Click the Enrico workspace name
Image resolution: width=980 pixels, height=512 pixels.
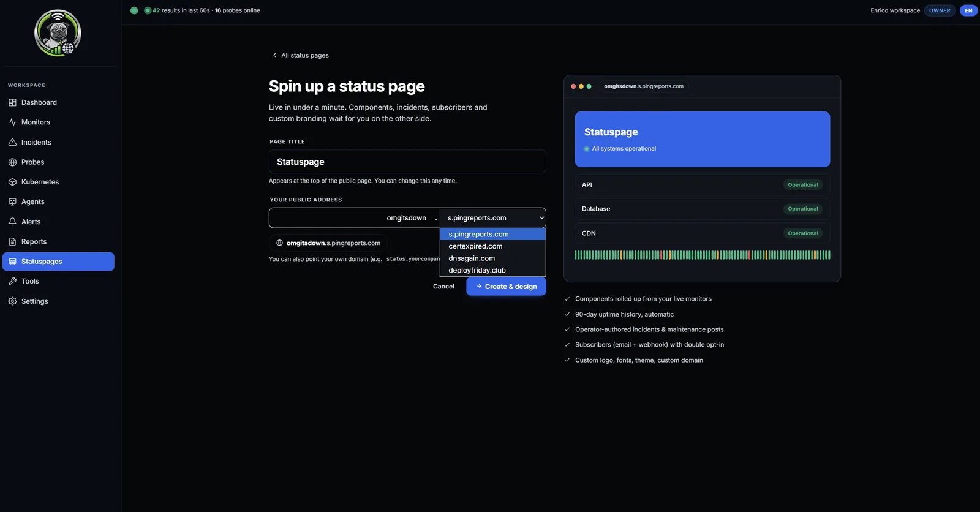tap(895, 10)
